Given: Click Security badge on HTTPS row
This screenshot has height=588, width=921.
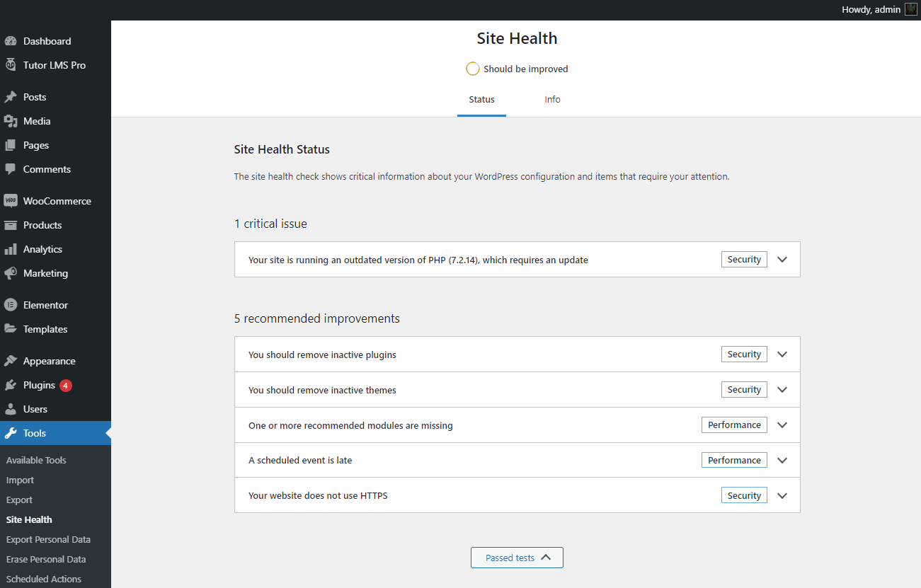Looking at the screenshot, I should point(744,496).
